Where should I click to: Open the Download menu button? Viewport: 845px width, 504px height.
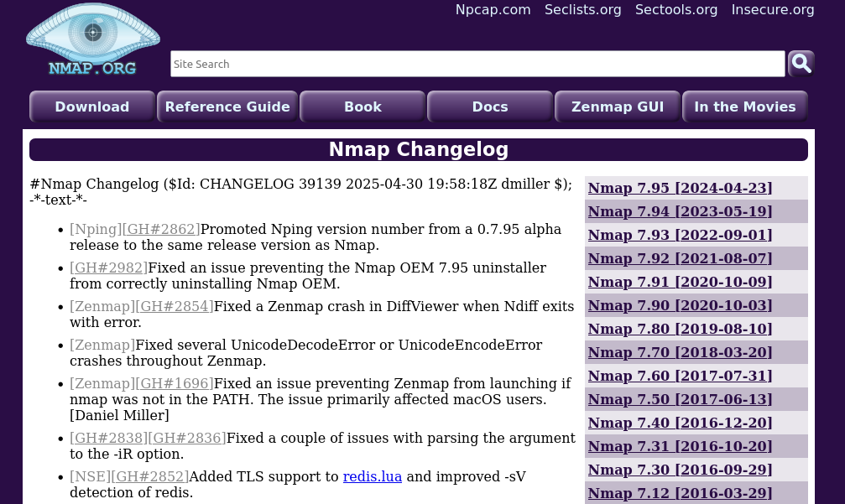[x=92, y=107]
